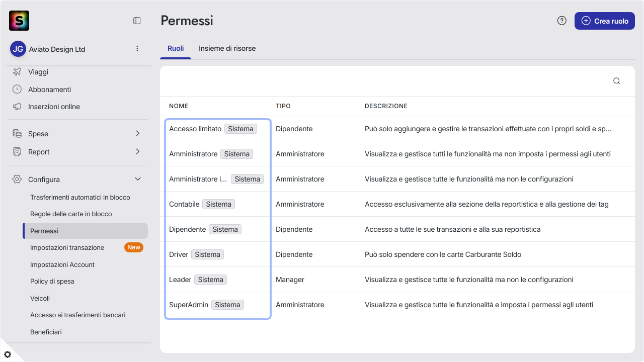Open Accesso ai trasferimenti bancari
Screen dimensions: 644x362
[x=78, y=315]
